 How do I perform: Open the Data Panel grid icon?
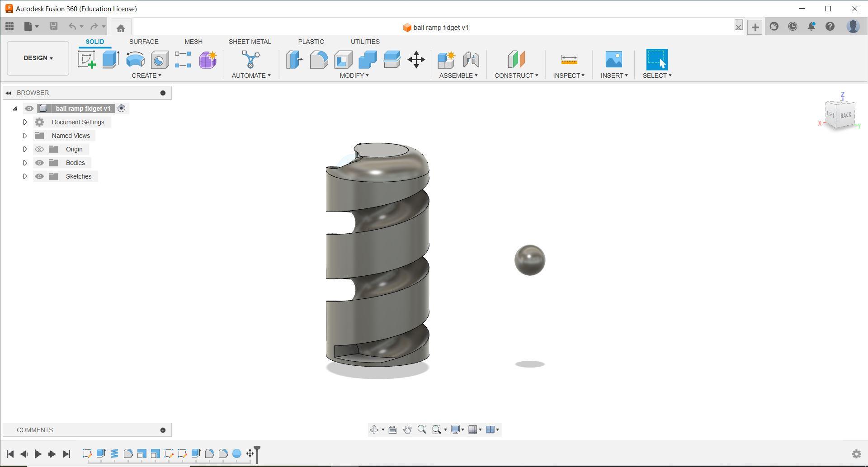coord(9,27)
